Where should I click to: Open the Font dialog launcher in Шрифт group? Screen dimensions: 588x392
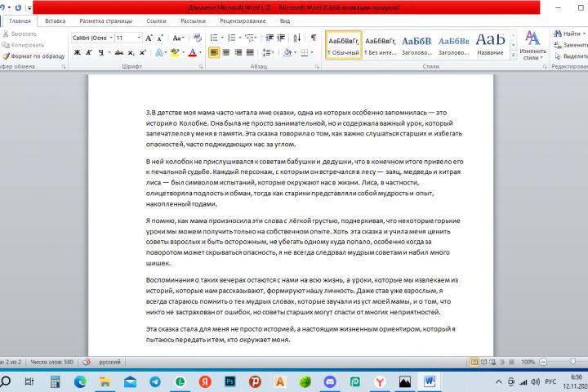click(201, 67)
